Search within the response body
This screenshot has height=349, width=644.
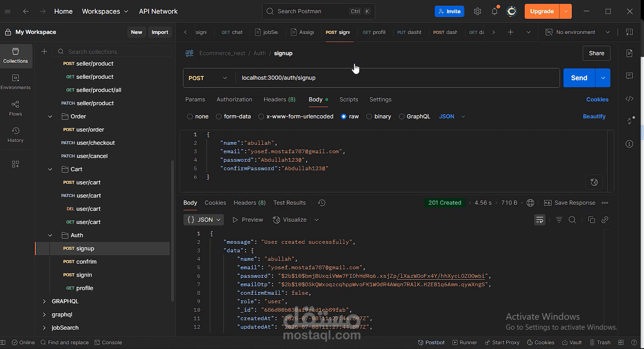(572, 220)
